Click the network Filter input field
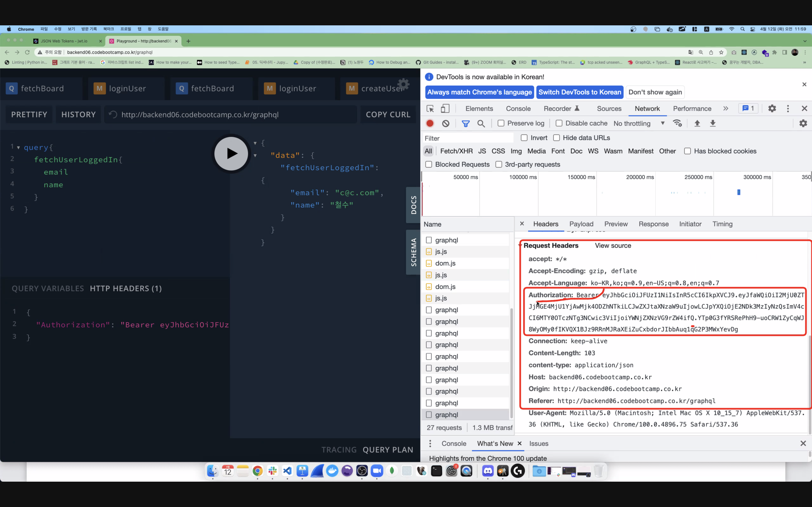The height and width of the screenshot is (507, 812). pyautogui.click(x=468, y=138)
